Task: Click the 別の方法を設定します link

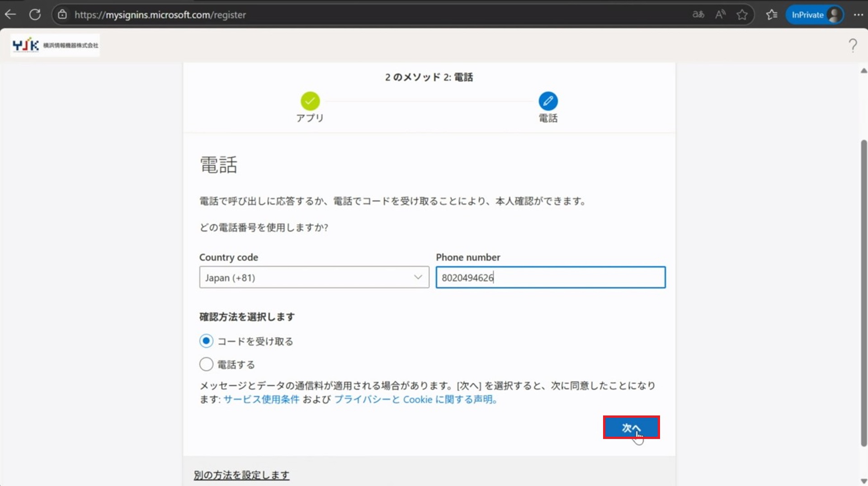Action: pyautogui.click(x=241, y=475)
